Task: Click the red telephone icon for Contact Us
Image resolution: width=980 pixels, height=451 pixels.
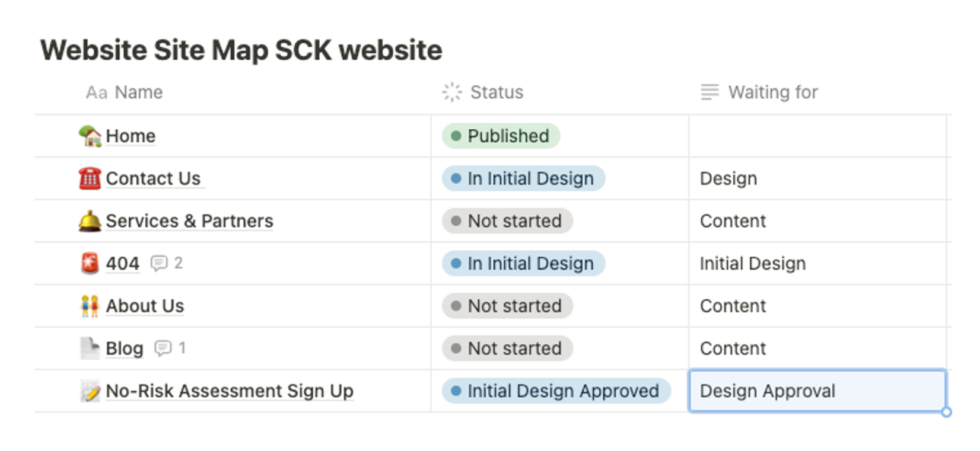Action: (x=90, y=178)
